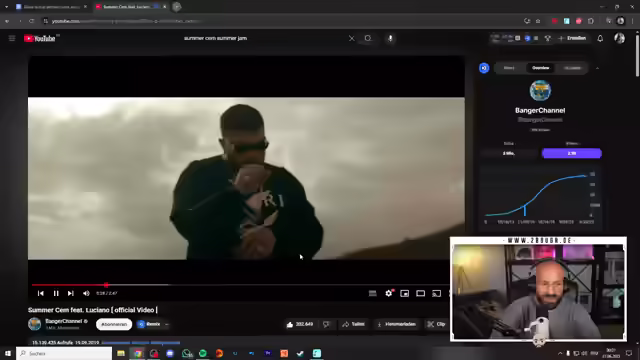The height and width of the screenshot is (360, 640).
Task: Open the account avatar menu
Action: [619, 38]
